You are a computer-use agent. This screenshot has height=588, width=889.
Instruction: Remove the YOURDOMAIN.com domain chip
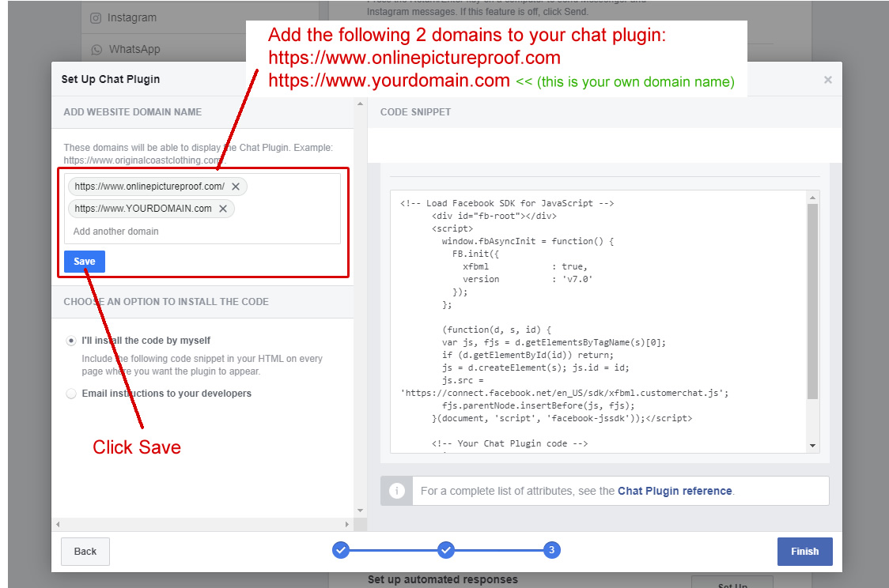(x=223, y=209)
